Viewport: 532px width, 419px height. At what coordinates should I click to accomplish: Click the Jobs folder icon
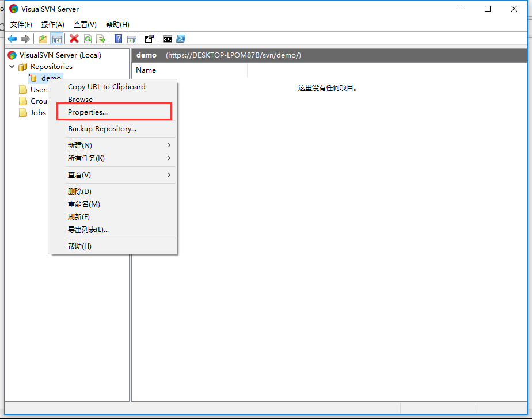click(x=22, y=113)
